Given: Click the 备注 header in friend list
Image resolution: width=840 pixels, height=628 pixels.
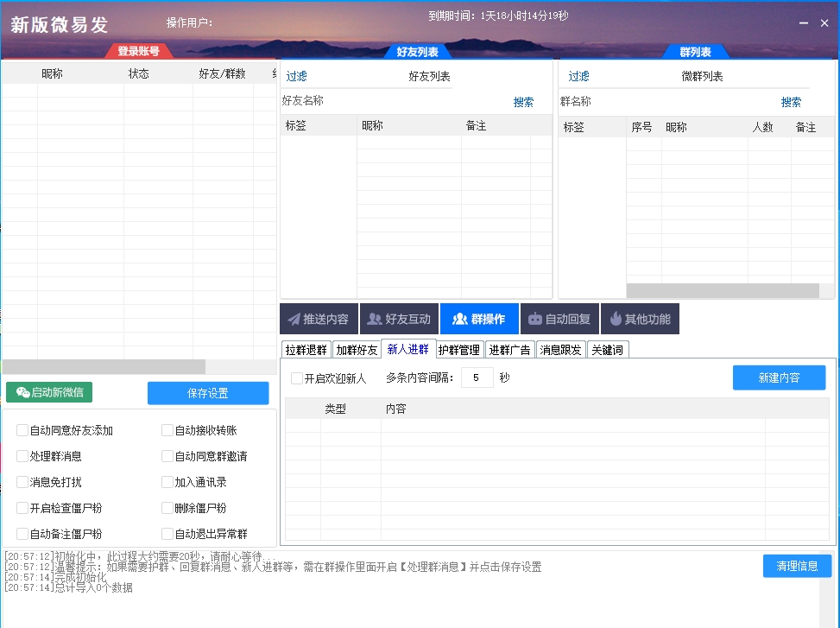Looking at the screenshot, I should 476,125.
